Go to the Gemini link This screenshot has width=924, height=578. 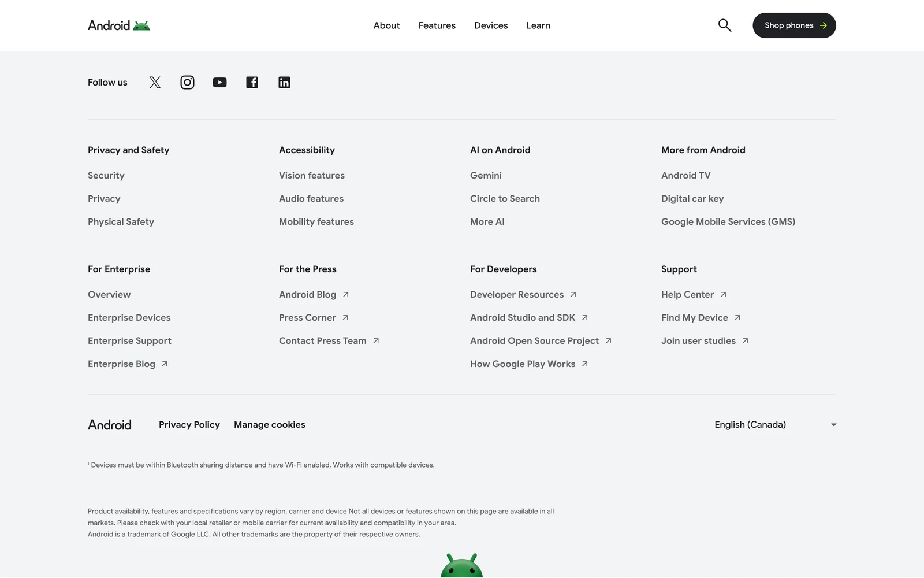486,176
